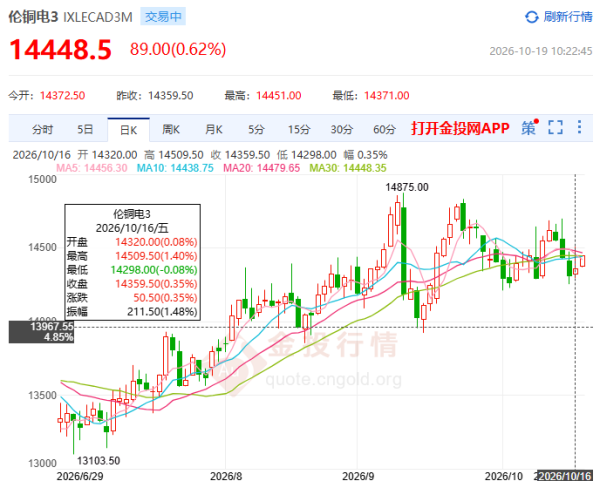Click the crosshair price label 13967.55

tap(41, 332)
